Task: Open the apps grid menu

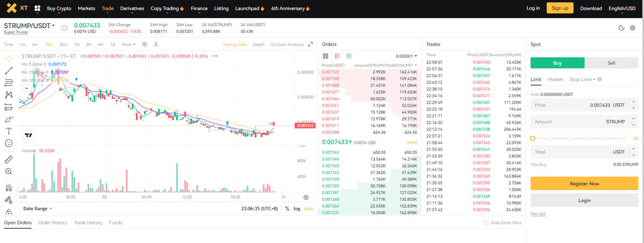Action: point(38,9)
